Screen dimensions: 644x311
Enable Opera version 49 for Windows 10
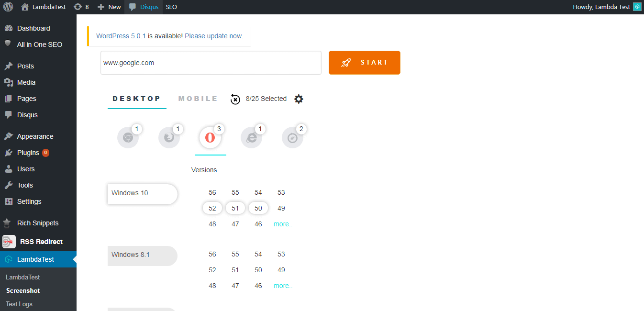tap(281, 208)
